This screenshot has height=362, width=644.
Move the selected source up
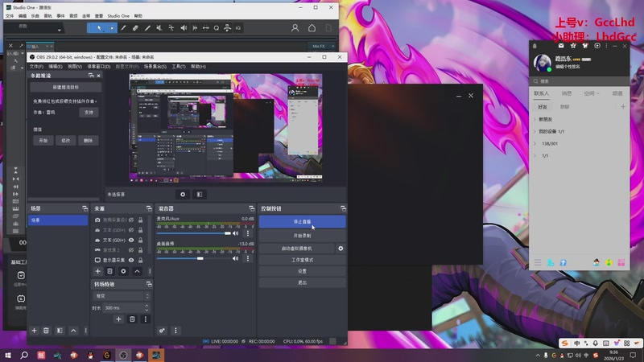point(137,271)
